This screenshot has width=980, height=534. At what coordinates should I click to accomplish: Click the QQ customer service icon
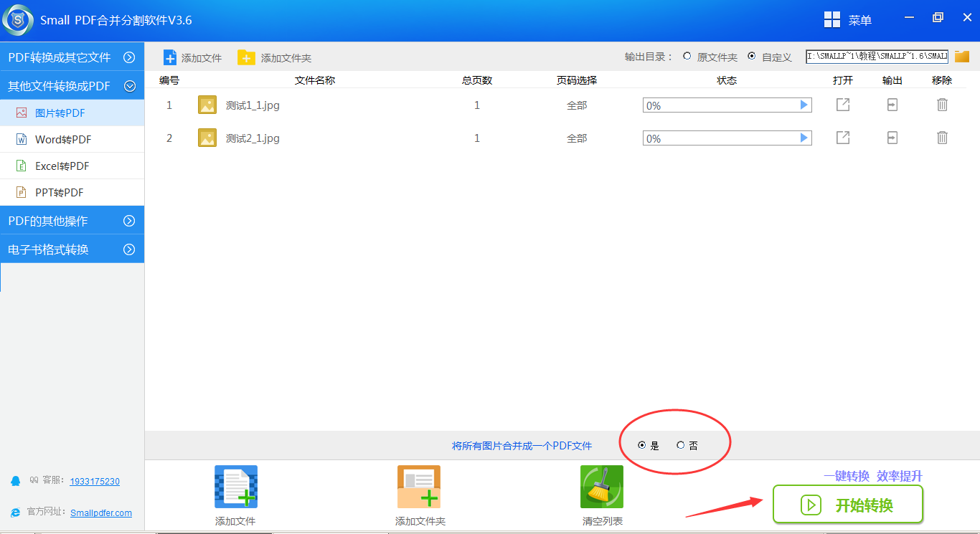pos(15,481)
